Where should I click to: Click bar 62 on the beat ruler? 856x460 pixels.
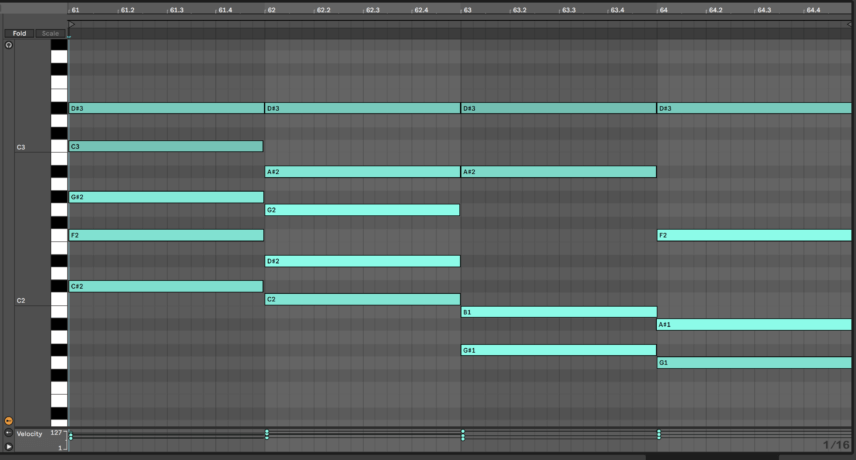[x=271, y=10]
